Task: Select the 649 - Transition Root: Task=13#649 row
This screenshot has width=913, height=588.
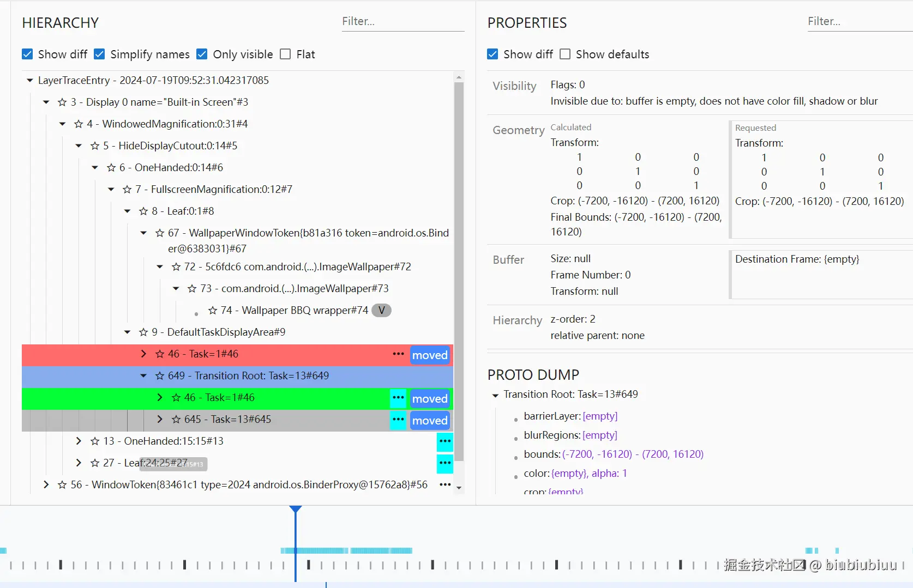Action: 238,376
